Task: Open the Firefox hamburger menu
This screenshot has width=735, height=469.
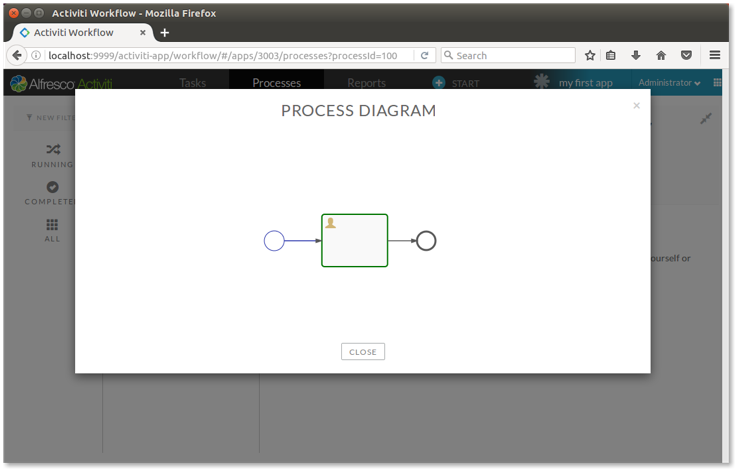Action: tap(715, 56)
